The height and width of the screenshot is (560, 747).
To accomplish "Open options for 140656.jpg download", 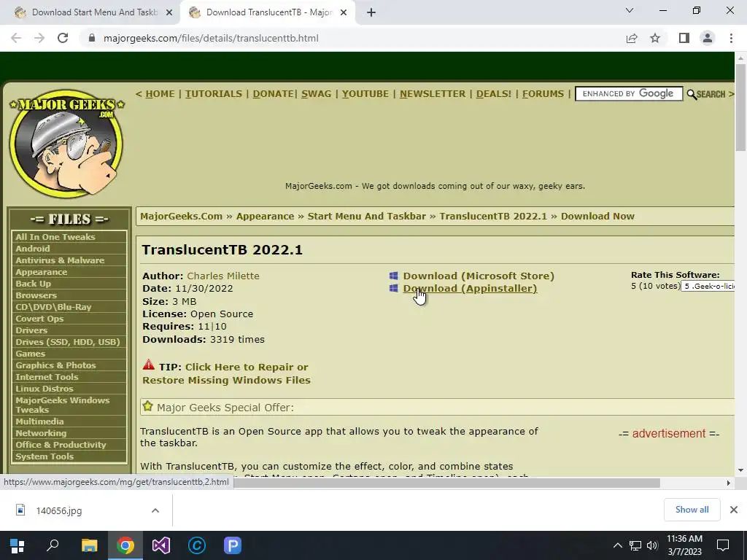I will (155, 510).
